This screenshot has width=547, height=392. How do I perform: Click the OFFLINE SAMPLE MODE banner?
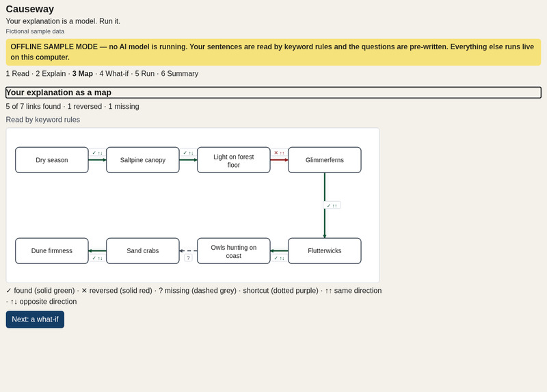coord(273,52)
